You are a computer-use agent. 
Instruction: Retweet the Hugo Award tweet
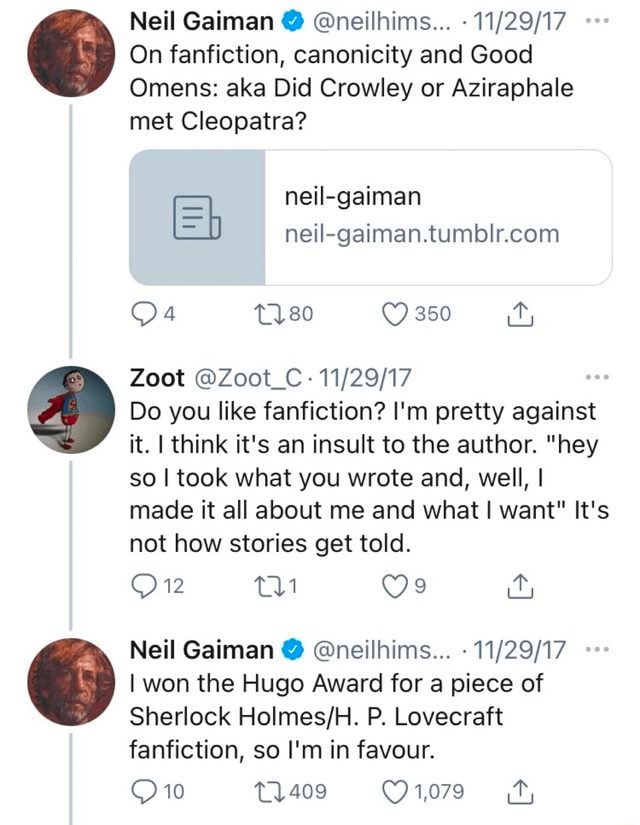pos(270,791)
